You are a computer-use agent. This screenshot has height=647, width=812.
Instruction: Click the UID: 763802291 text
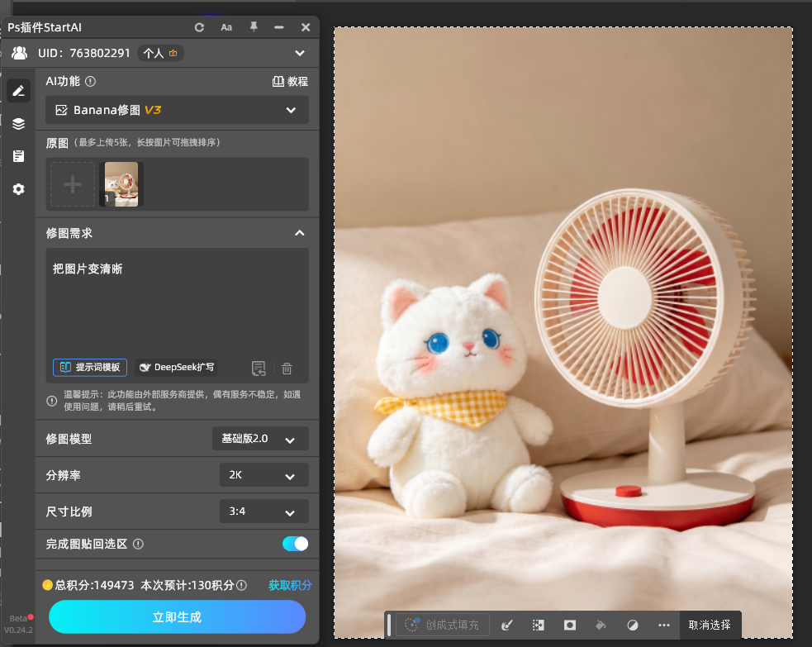[x=84, y=54]
